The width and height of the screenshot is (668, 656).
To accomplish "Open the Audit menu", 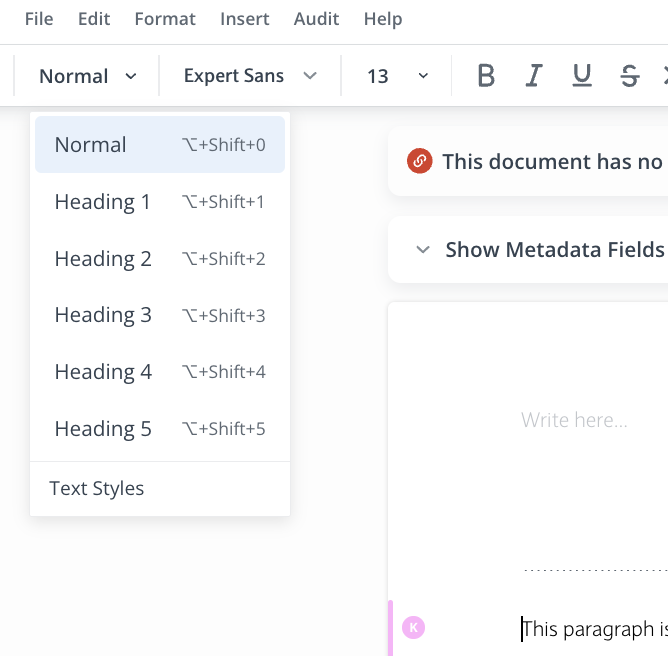I will pyautogui.click(x=316, y=19).
